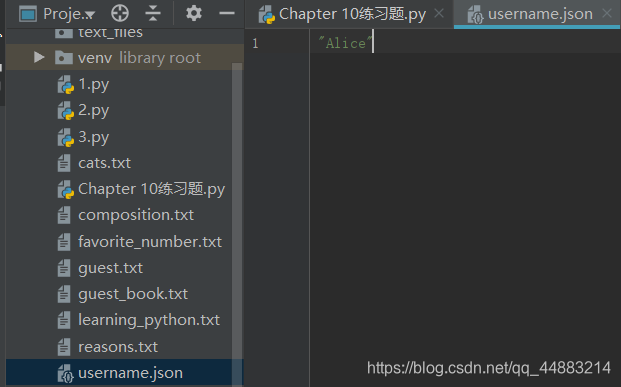Screen dimensions: 621x387
Task: Click the Project window icon in header
Action: pos(28,14)
